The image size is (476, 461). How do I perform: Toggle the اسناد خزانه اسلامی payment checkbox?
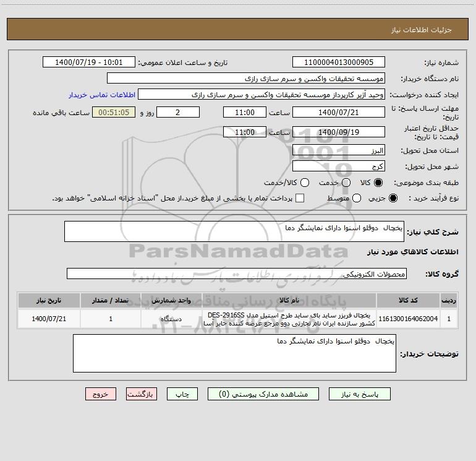click(x=300, y=198)
